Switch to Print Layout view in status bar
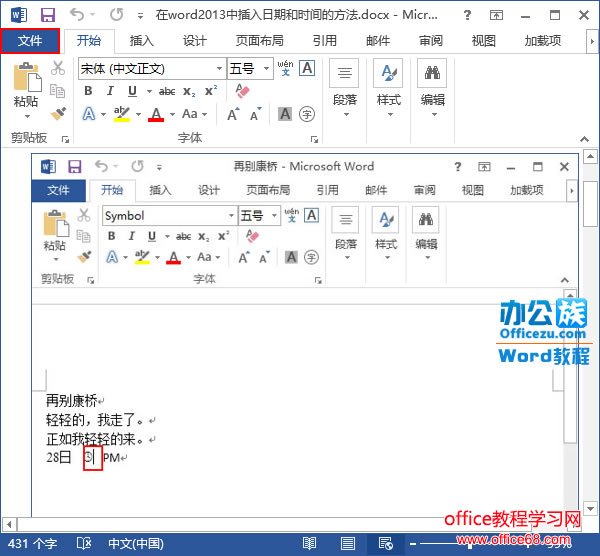This screenshot has width=600, height=556. click(347, 543)
